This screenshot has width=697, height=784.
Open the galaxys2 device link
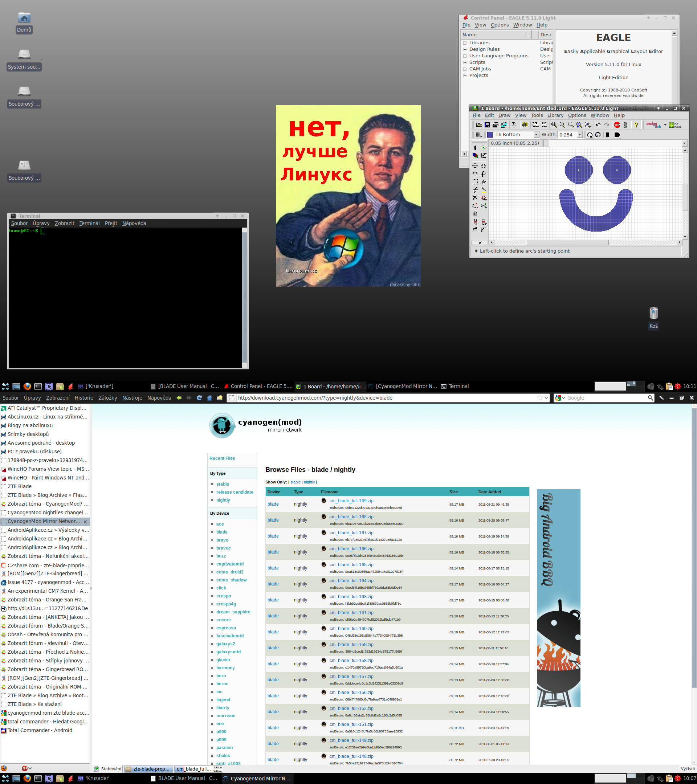click(225, 644)
